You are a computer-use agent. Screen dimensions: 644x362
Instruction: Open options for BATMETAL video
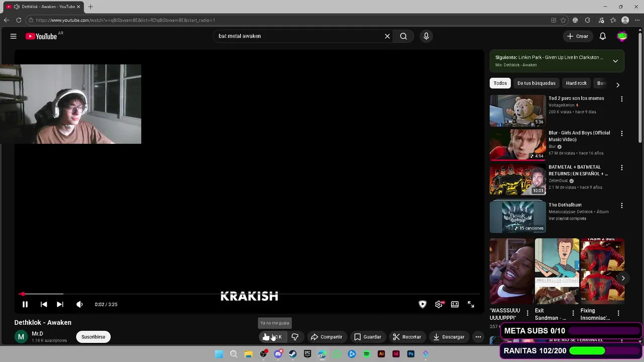[x=622, y=167]
